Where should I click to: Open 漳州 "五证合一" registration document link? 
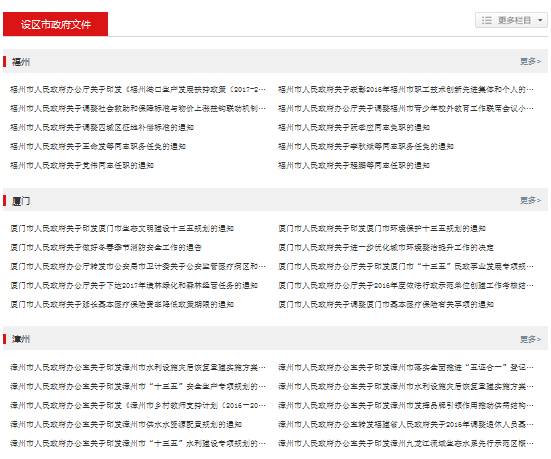click(x=406, y=367)
